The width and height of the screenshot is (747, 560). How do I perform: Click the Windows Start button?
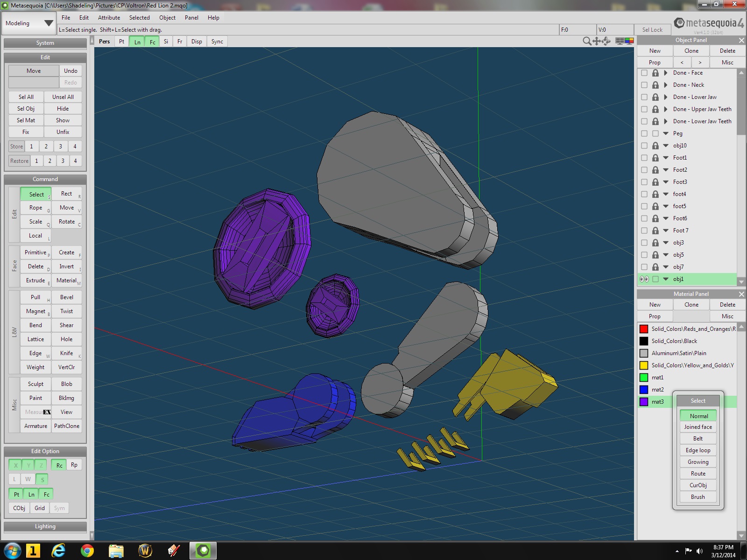12,551
